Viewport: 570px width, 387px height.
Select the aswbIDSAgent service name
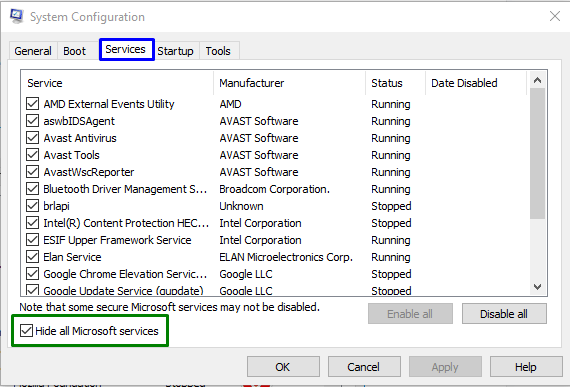(x=79, y=121)
